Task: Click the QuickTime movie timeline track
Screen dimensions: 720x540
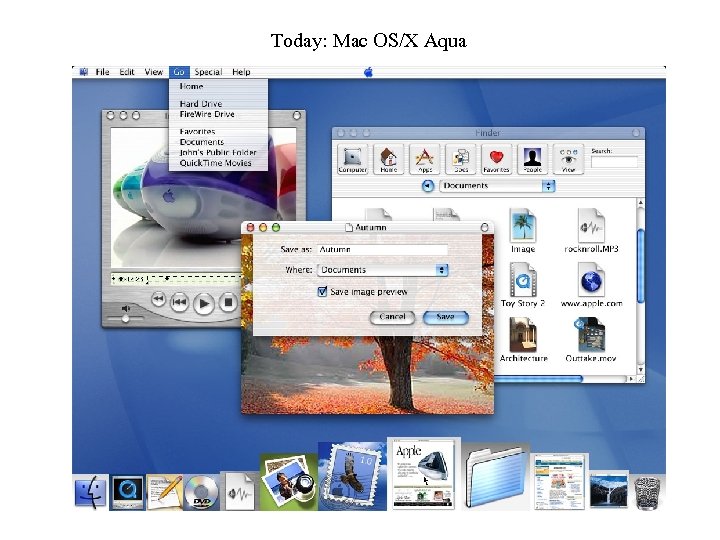Action: 176,279
